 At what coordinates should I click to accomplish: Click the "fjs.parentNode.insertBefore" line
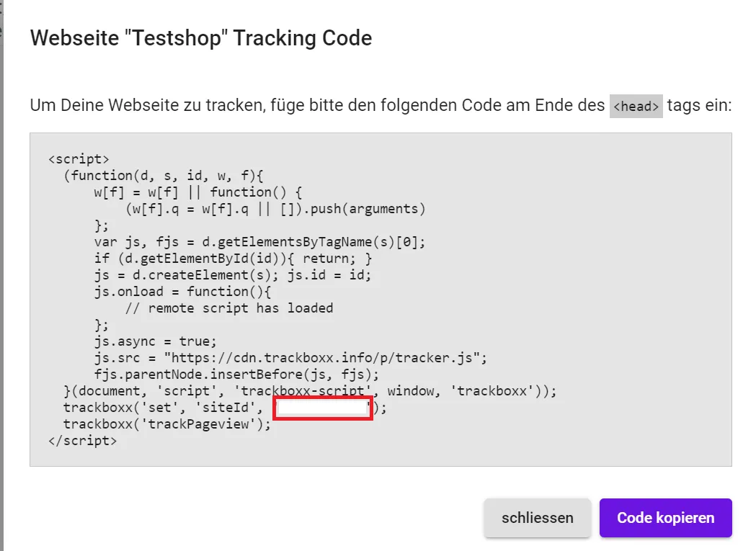238,375
